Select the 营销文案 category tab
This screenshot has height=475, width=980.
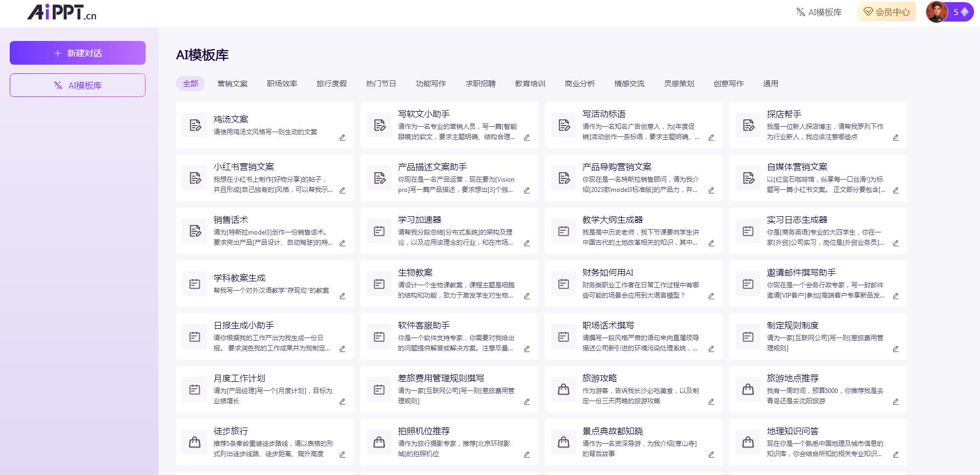pos(232,84)
